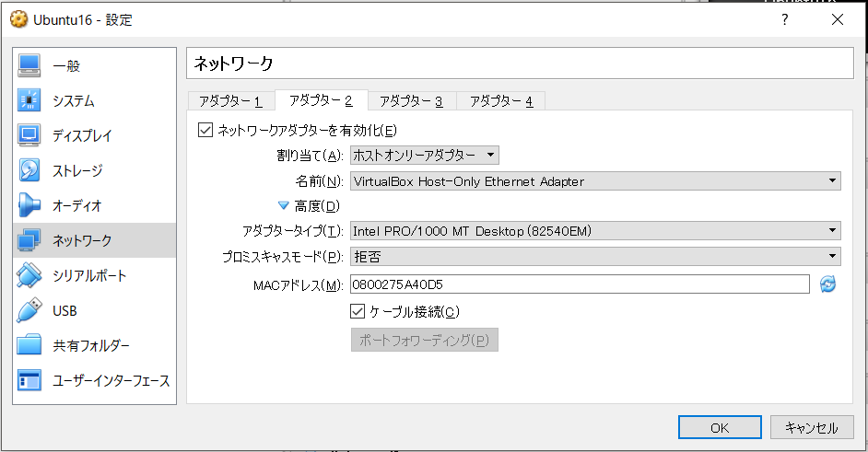The width and height of the screenshot is (868, 452).
Task: Select ディスプレイ text in settings list
Action: 83,135
